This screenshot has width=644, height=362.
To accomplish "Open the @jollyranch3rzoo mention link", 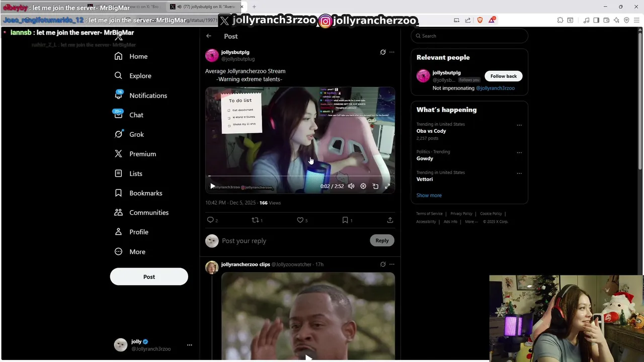I will [495, 88].
